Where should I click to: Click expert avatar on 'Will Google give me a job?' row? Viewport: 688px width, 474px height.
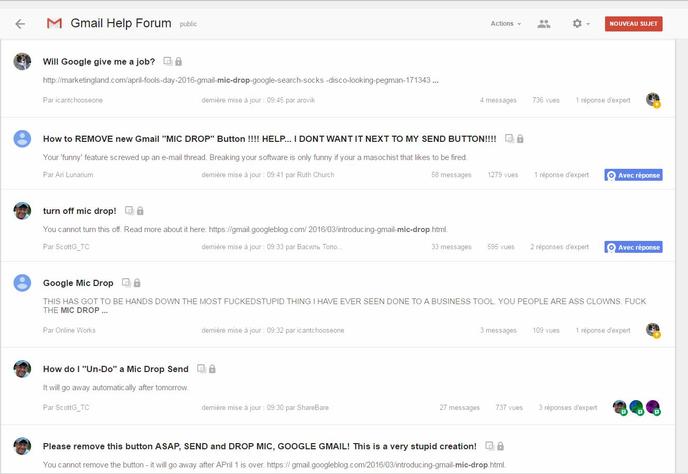[x=653, y=100]
